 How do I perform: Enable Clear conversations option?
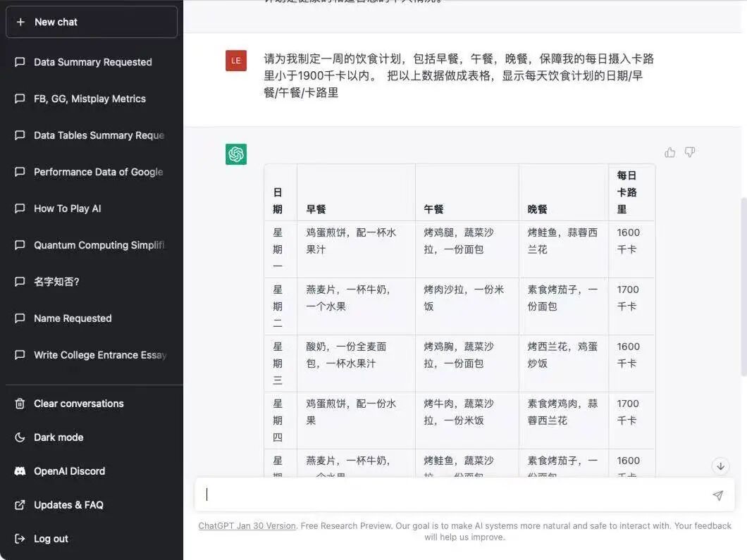coord(78,404)
